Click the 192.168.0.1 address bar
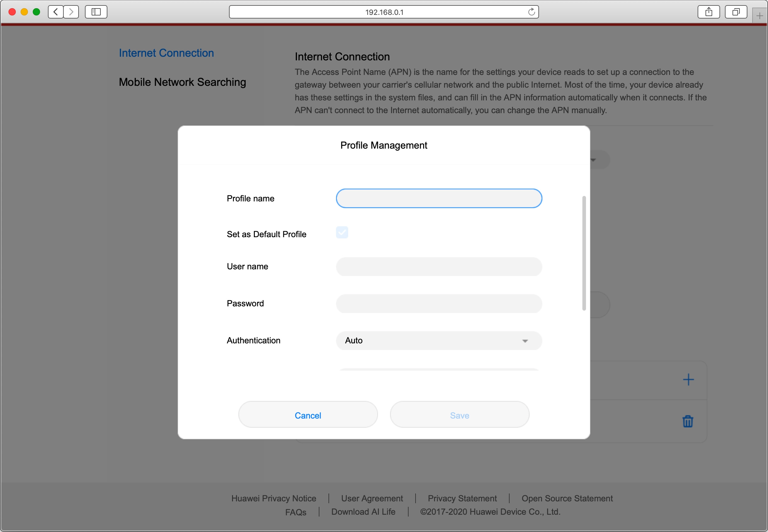The width and height of the screenshot is (768, 532). (383, 12)
